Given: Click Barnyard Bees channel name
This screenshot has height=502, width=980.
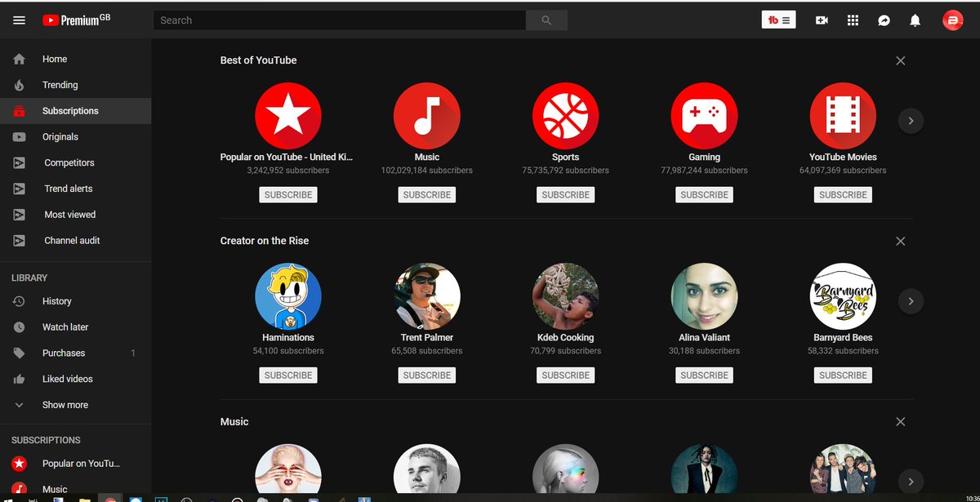Looking at the screenshot, I should [x=843, y=337].
